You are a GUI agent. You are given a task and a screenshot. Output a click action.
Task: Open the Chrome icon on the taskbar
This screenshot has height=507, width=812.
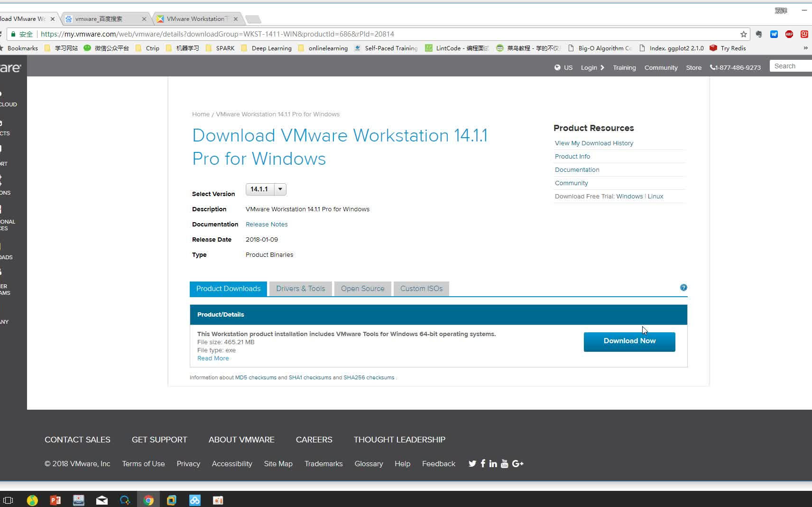148,500
